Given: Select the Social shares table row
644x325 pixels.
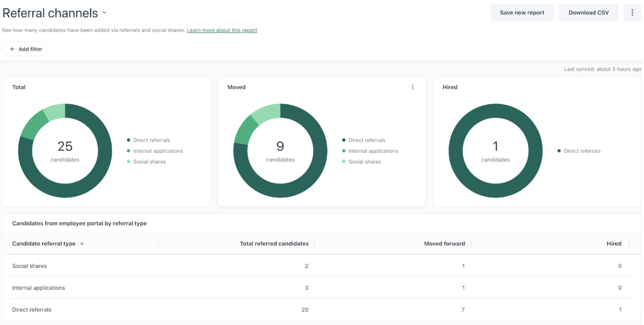Looking at the screenshot, I should coord(29,266).
